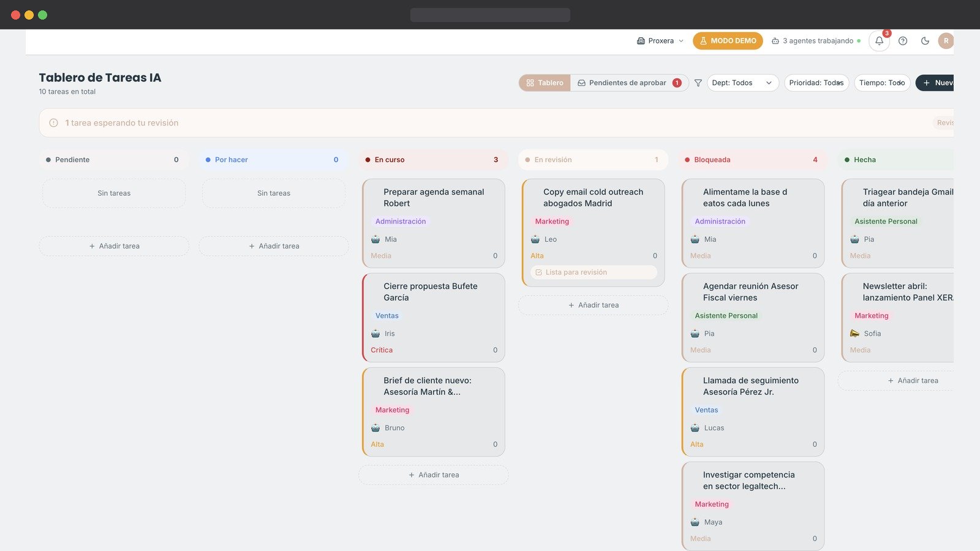Click the robot icon next to agentes trabajando
The image size is (980, 551).
(x=775, y=41)
